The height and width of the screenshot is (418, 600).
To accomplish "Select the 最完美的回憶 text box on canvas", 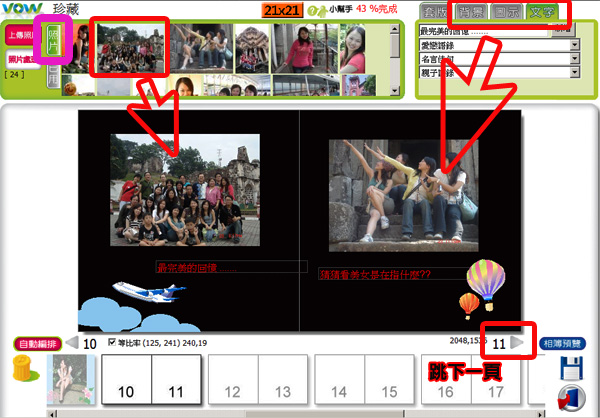I will (x=232, y=267).
